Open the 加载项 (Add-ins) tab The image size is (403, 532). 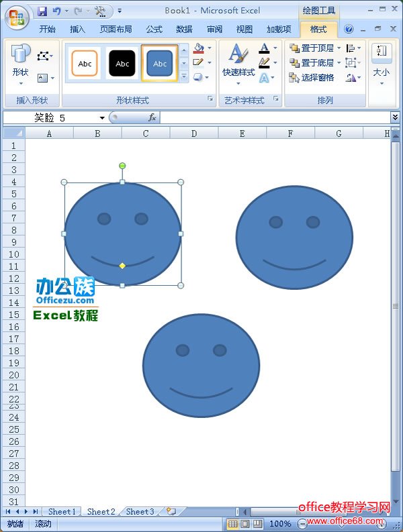point(279,30)
